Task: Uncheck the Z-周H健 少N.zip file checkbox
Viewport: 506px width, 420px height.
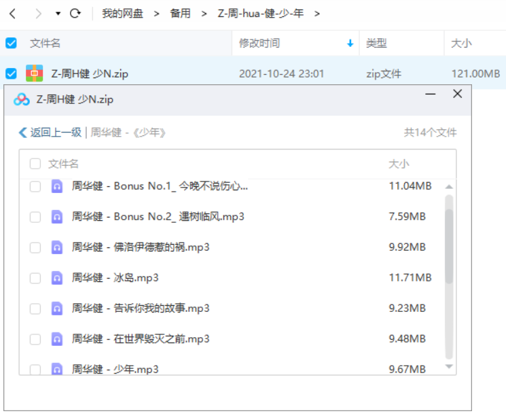Action: point(11,73)
